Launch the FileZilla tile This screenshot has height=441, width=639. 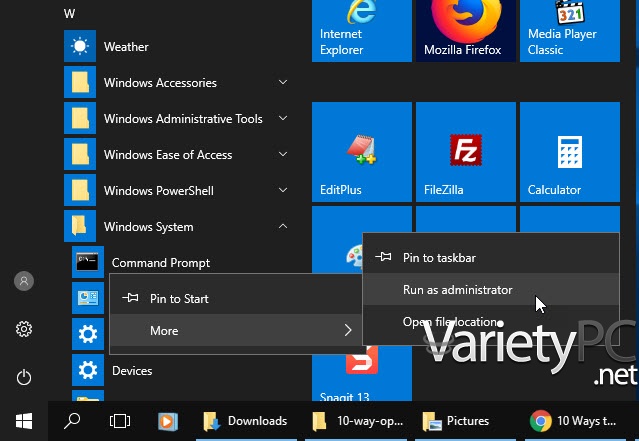pyautogui.click(x=465, y=152)
